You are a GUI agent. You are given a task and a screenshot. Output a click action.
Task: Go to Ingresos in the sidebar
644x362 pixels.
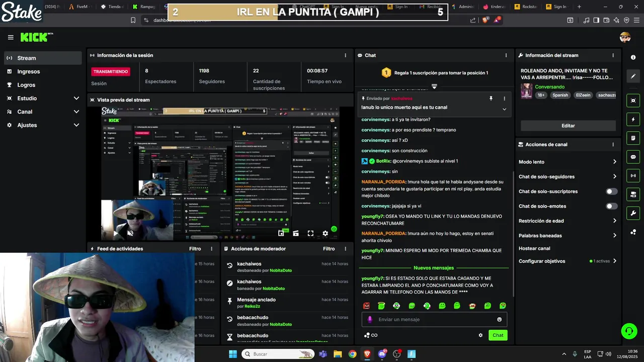coord(43,71)
